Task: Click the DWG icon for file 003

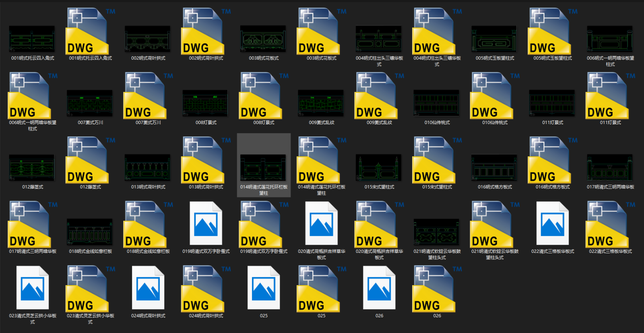Action: click(319, 31)
